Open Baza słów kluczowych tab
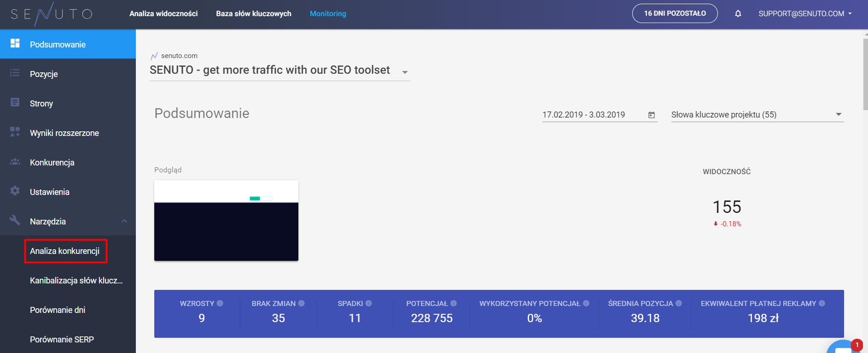This screenshot has height=353, width=868. tap(254, 14)
